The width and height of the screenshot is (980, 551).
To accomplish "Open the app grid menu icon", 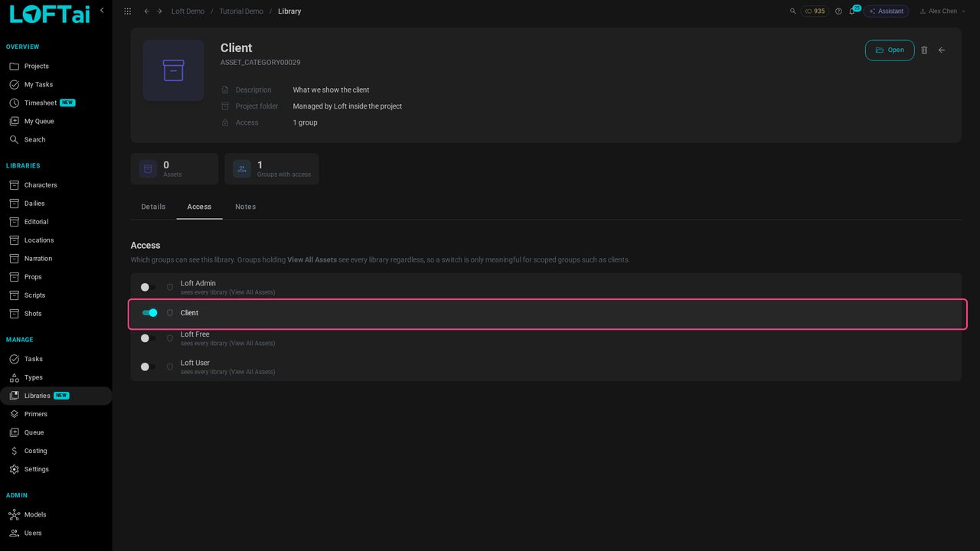I will pyautogui.click(x=127, y=11).
